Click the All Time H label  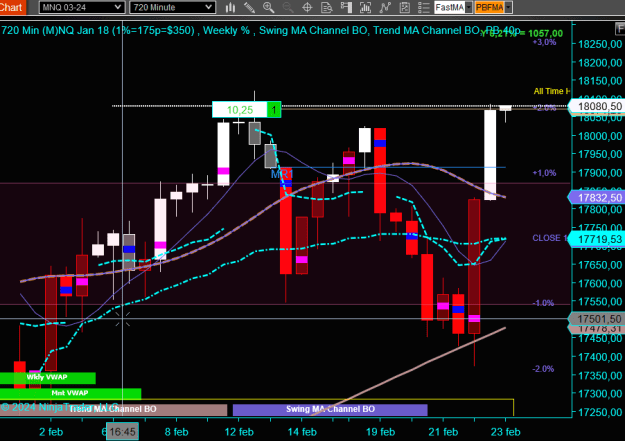point(552,91)
